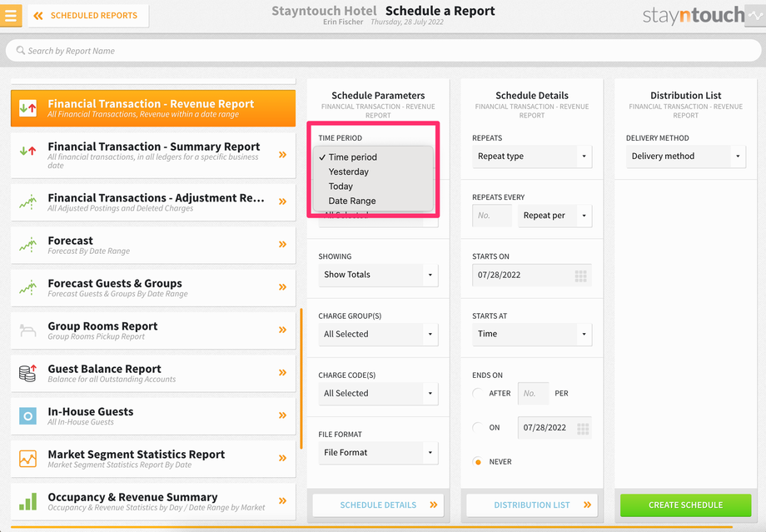This screenshot has width=766, height=532.
Task: Open the Ends On date calendar icon
Action: point(582,429)
